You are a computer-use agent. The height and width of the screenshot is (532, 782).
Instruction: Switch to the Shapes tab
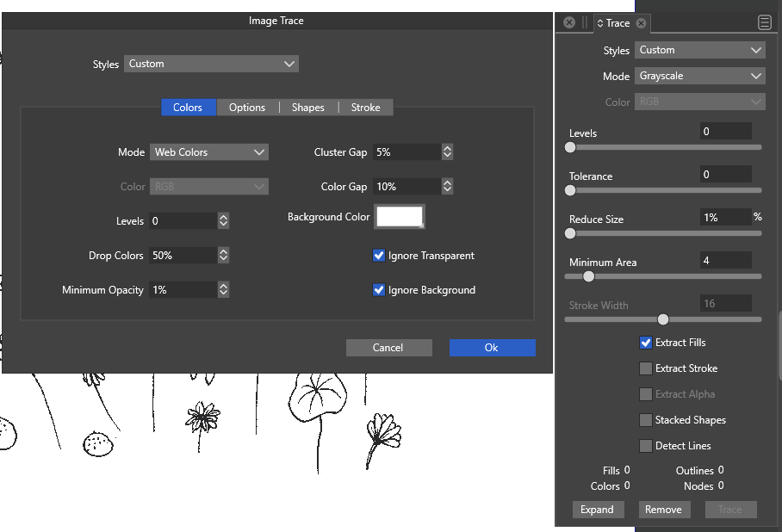point(307,108)
